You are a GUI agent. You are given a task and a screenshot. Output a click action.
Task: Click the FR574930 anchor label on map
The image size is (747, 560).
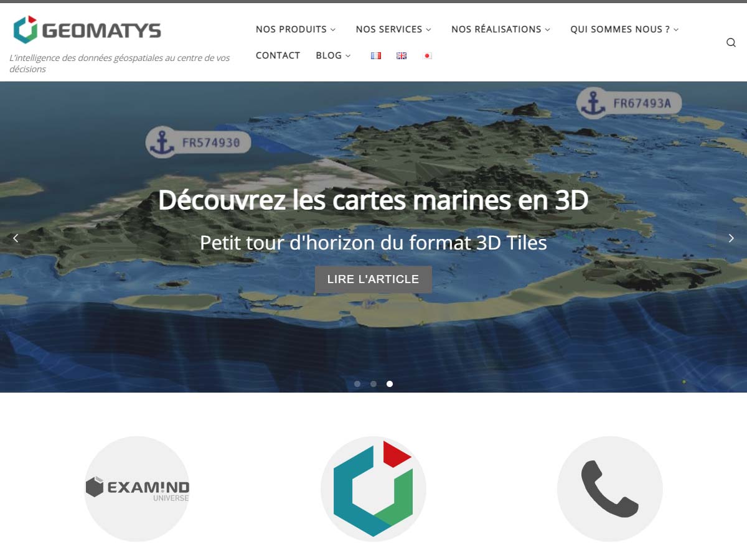[x=198, y=142]
